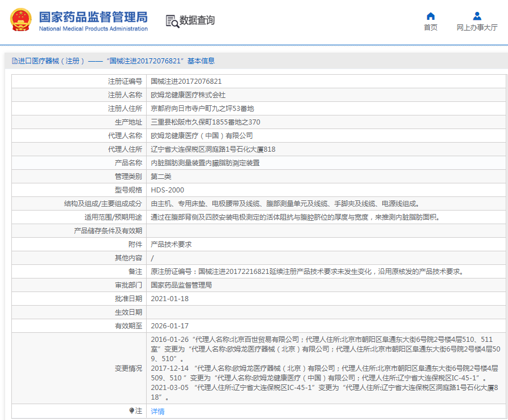
Task: Select the 首页 text label
Action: [430, 28]
